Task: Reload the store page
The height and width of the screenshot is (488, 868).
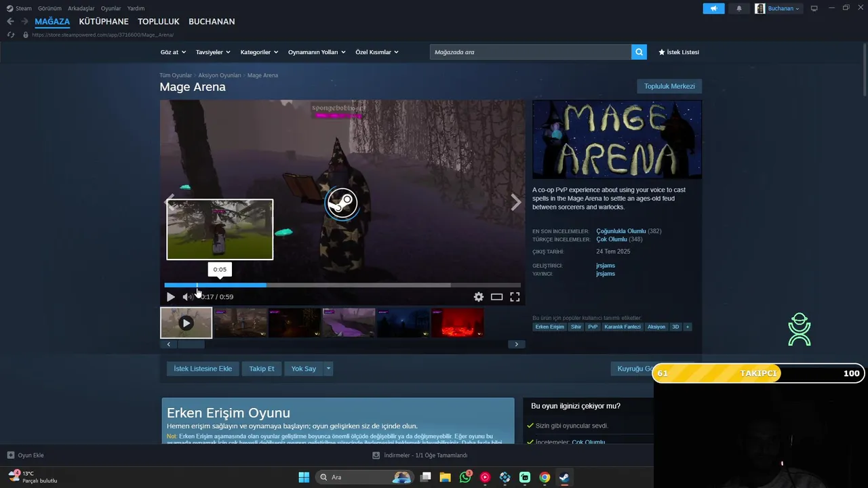Action: pyautogui.click(x=10, y=35)
